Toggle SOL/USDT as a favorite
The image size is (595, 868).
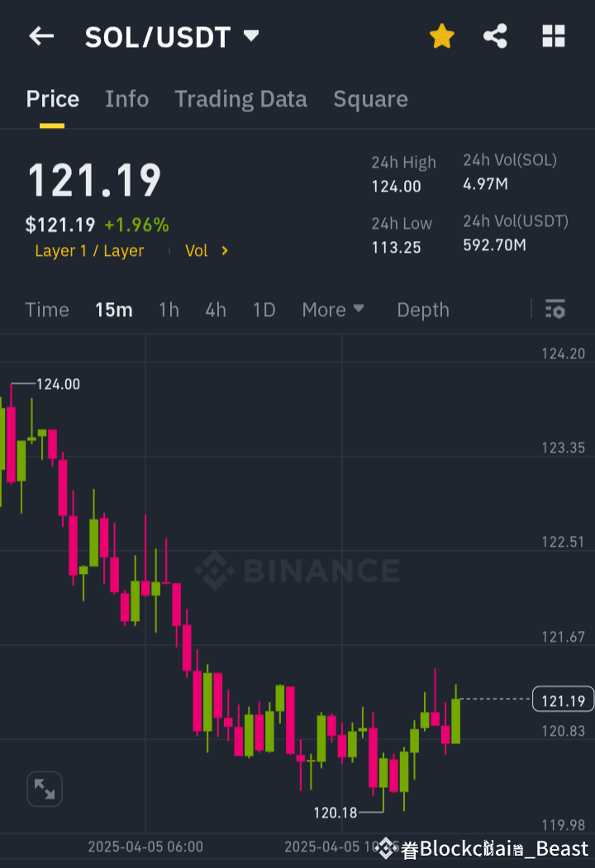click(441, 36)
